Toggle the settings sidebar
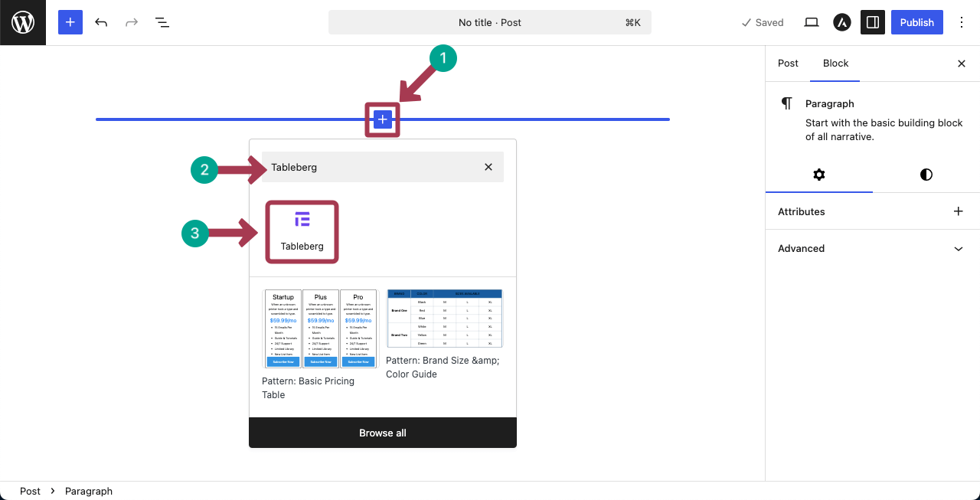The image size is (980, 500). (x=872, y=22)
